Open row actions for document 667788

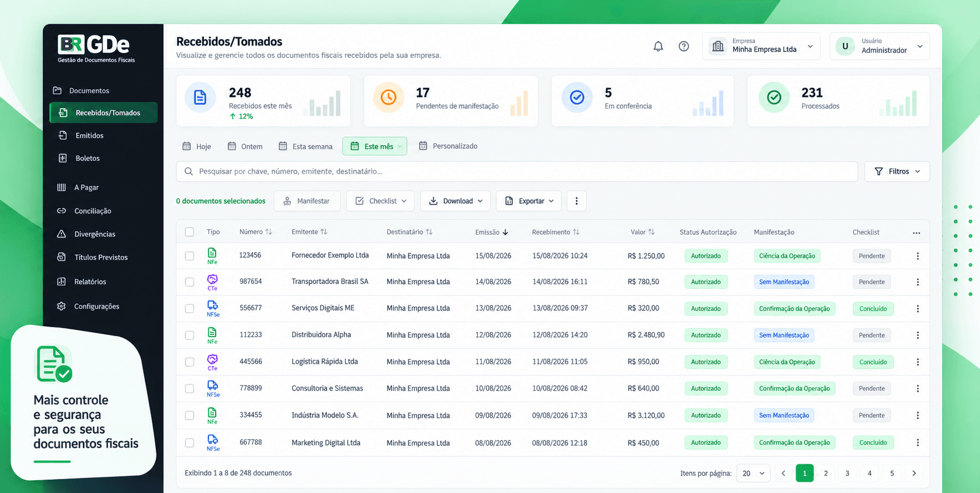click(x=918, y=443)
